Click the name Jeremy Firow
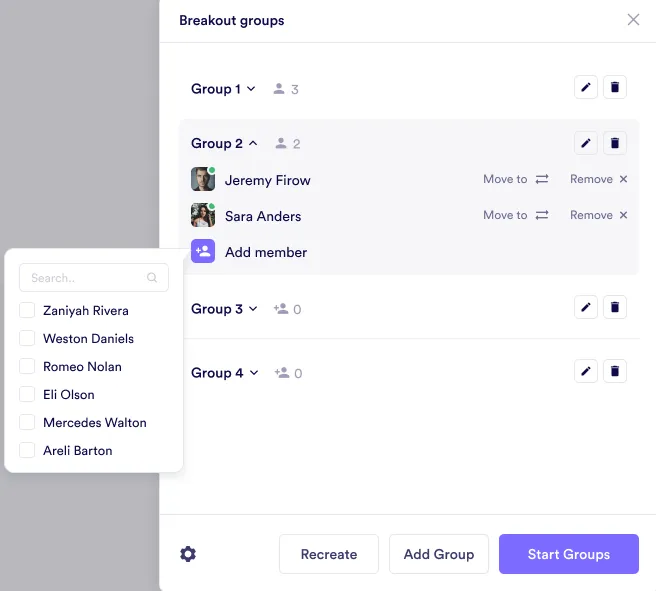The height and width of the screenshot is (591, 656). coord(268,180)
